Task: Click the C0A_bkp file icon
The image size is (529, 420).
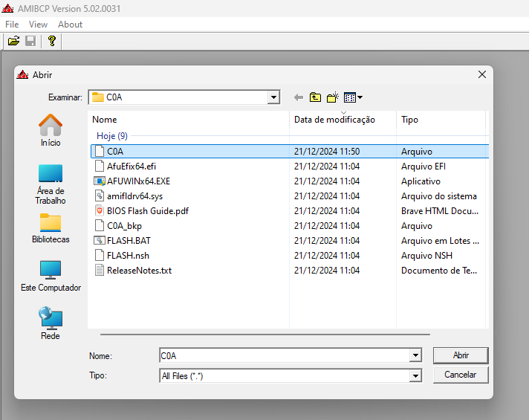Action: 100,225
